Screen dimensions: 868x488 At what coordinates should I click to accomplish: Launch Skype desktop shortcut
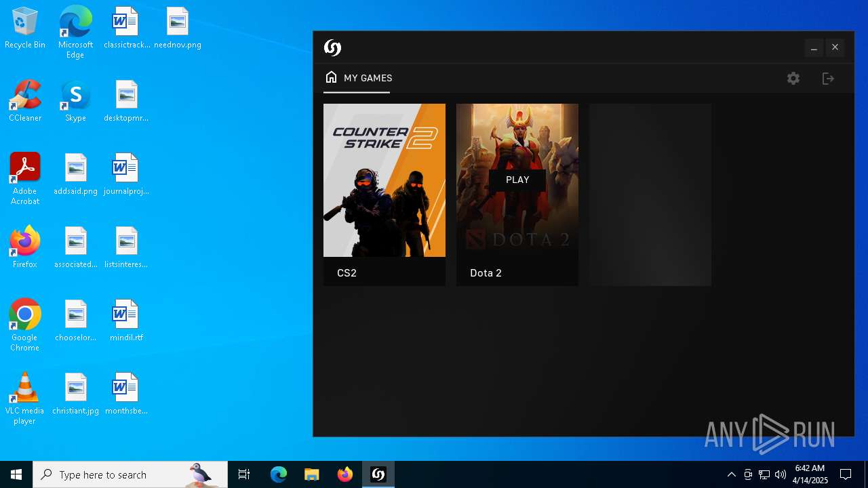[75, 102]
